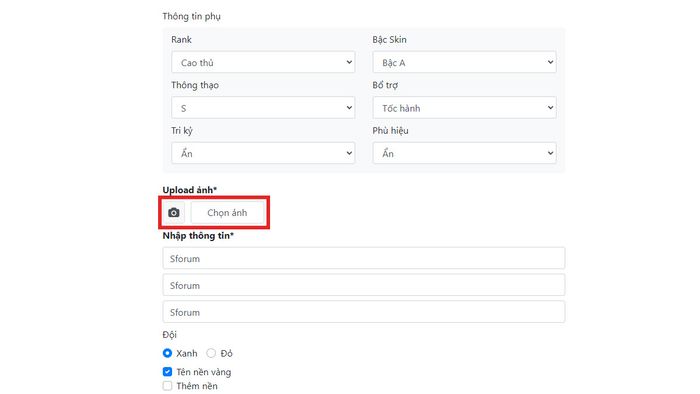Select the Đỏ team radio button
This screenshot has width=700, height=394.
click(211, 353)
